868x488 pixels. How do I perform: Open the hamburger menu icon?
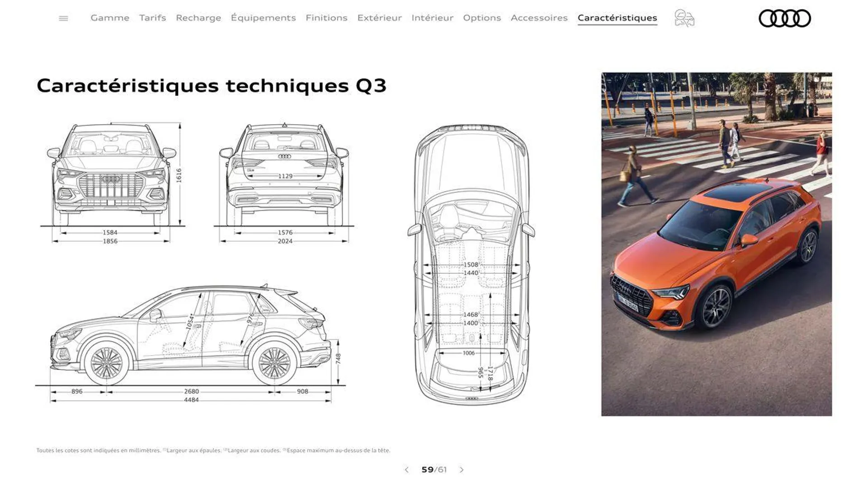click(63, 19)
